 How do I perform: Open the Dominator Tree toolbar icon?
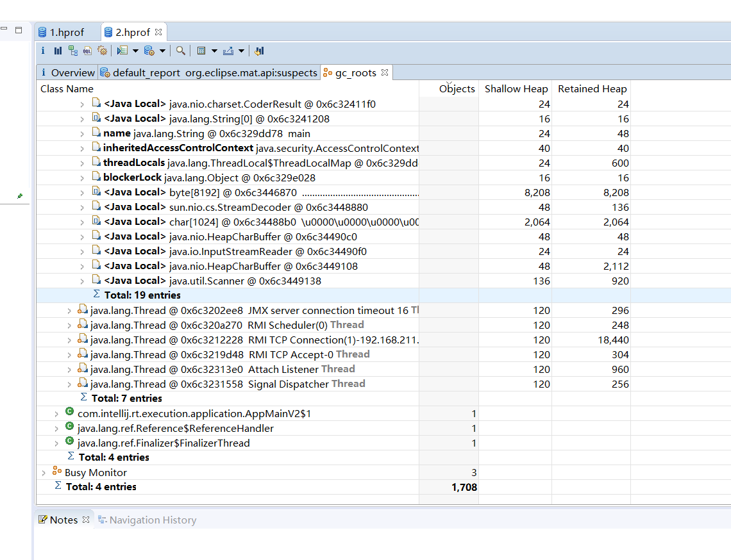point(72,51)
